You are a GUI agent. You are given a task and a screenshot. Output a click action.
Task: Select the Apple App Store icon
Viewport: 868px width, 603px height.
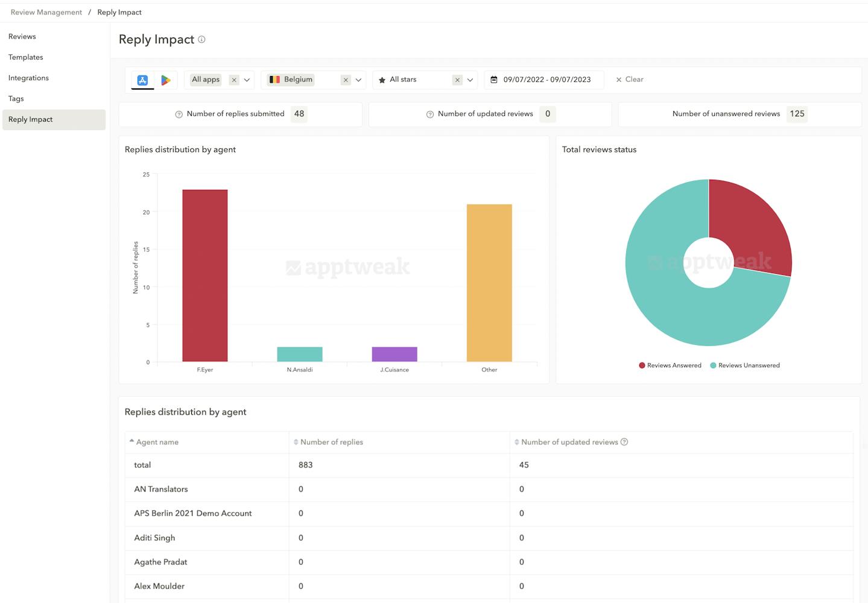click(142, 80)
